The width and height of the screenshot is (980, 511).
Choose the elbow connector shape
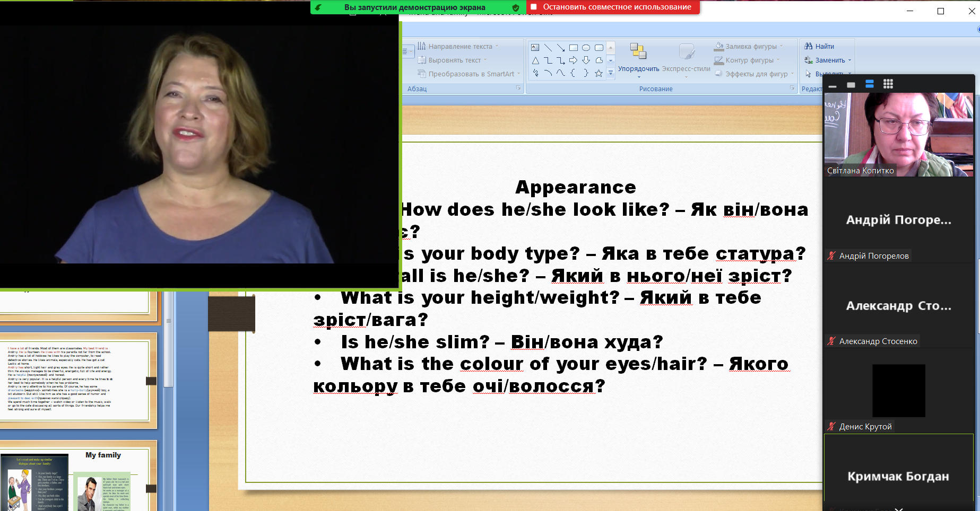(548, 60)
